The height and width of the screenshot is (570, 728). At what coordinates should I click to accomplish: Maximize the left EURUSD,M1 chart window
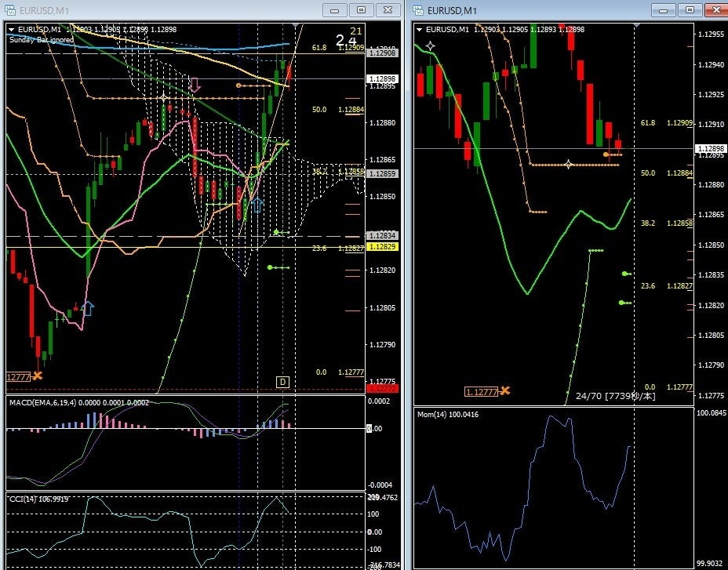(361, 9)
